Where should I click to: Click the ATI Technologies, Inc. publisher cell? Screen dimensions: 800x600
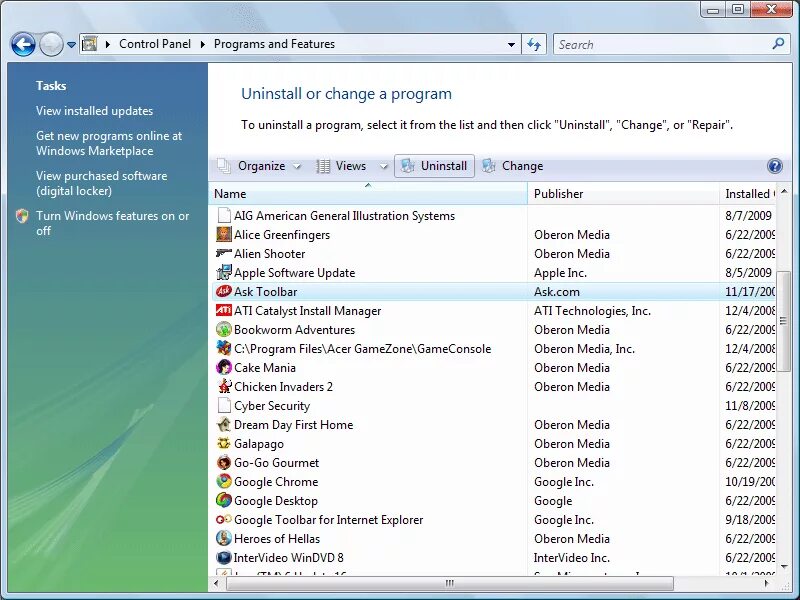point(592,311)
